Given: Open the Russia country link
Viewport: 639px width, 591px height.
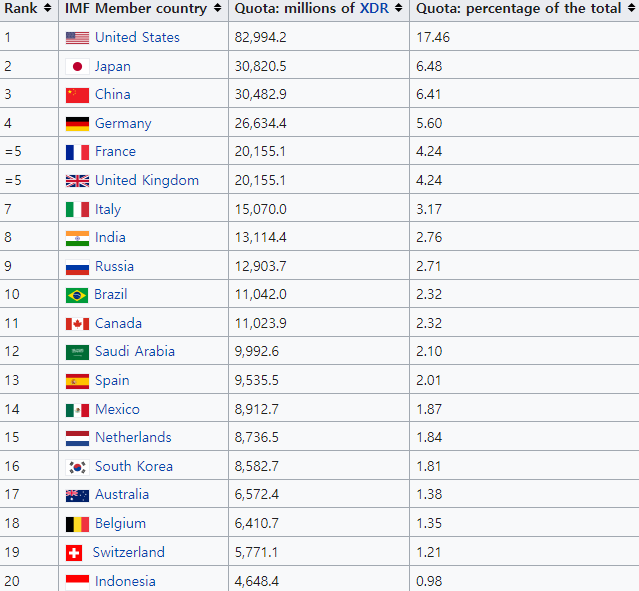Looking at the screenshot, I should click(114, 266).
